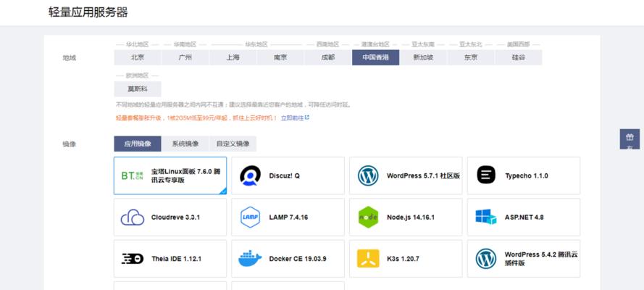
Task: Click the WordPress 5.4.2 腾讯云插件版 logo
Action: pos(486,259)
